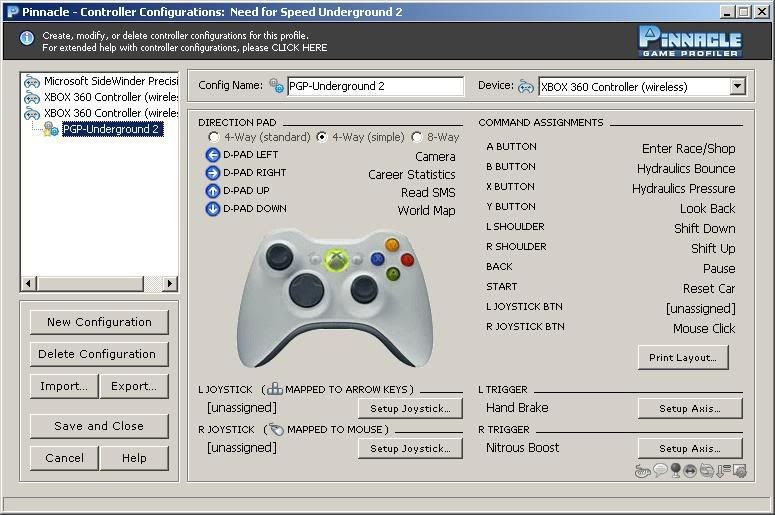Click the D-PAD DOWN arrow icon

213,209
